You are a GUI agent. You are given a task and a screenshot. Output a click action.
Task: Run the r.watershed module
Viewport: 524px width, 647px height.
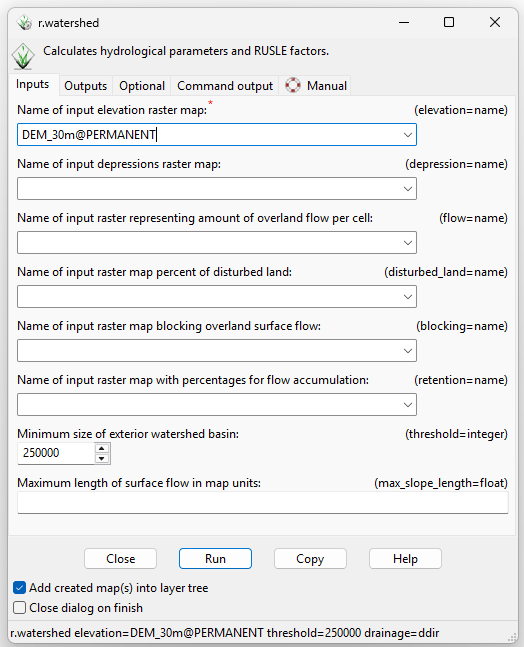point(215,558)
